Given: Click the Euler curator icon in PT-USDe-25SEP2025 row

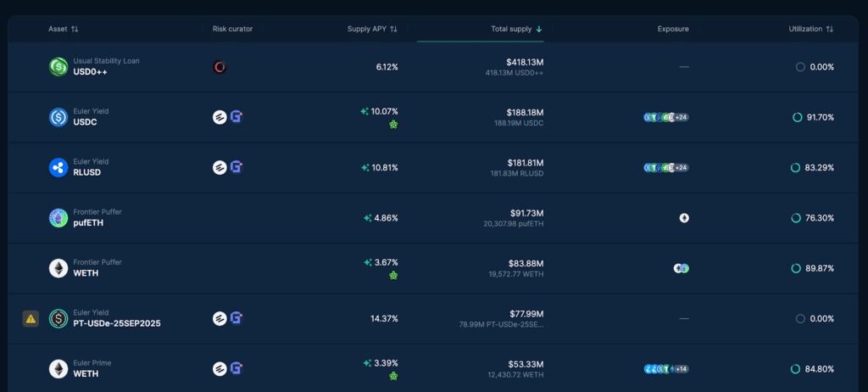Looking at the screenshot, I should pos(220,318).
